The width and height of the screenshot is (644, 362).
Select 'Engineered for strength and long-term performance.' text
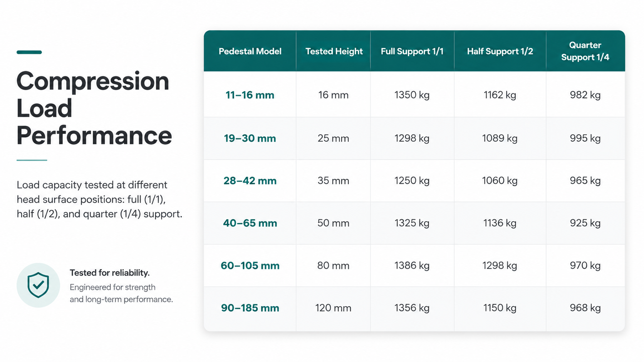121,293
